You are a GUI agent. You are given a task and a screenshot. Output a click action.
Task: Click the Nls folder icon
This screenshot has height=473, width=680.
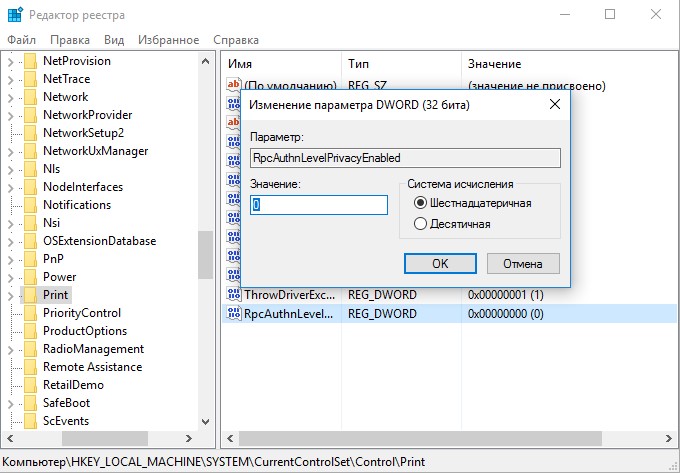point(30,169)
